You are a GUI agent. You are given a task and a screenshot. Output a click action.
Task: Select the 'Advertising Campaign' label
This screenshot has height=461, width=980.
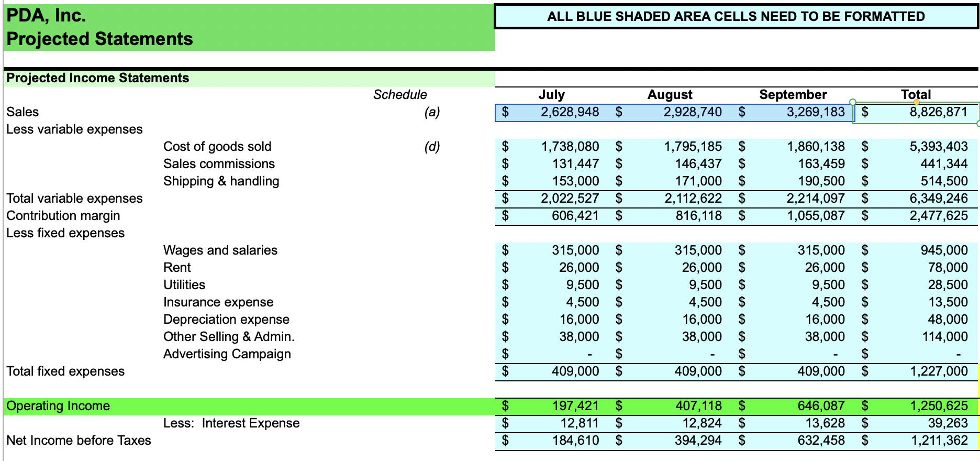pos(227,354)
